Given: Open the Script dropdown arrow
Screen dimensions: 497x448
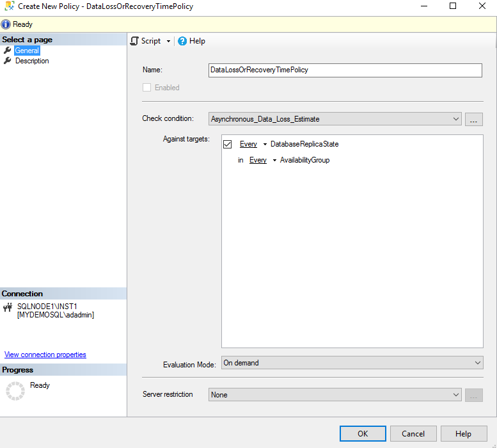Looking at the screenshot, I should 168,41.
